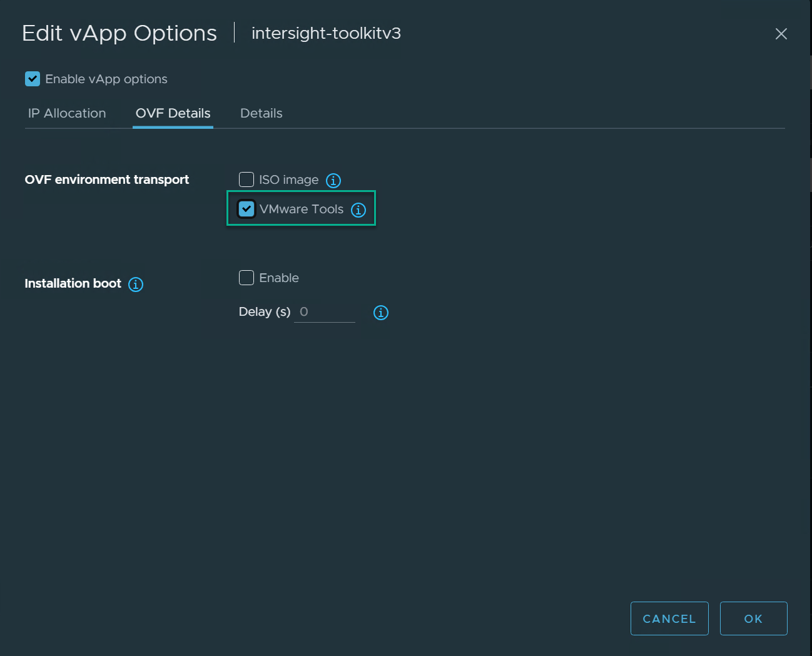Click the 'Delay (s)' label text

(x=265, y=312)
